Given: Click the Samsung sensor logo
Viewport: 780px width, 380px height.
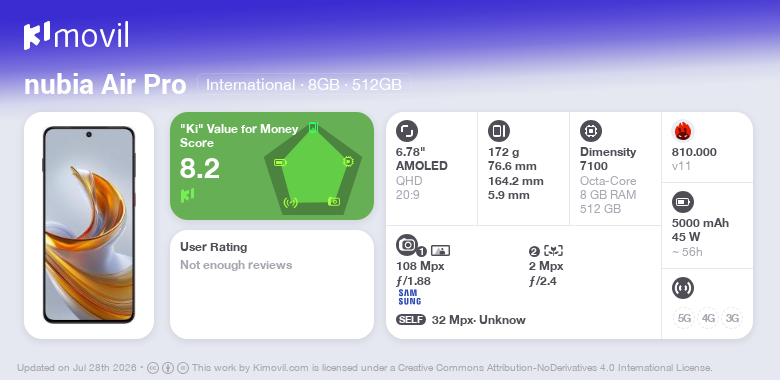Looking at the screenshot, I should pyautogui.click(x=409, y=297).
